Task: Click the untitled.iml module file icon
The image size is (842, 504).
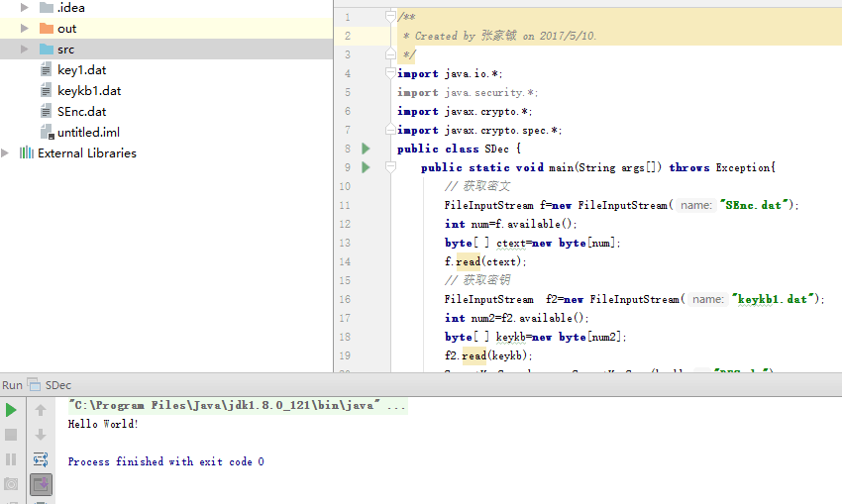Action: coord(48,132)
